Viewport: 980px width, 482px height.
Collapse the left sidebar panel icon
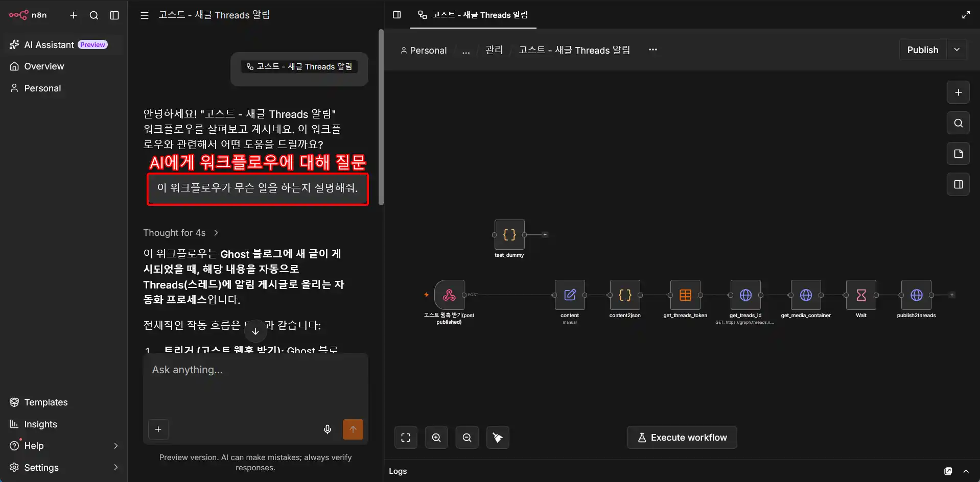(114, 15)
